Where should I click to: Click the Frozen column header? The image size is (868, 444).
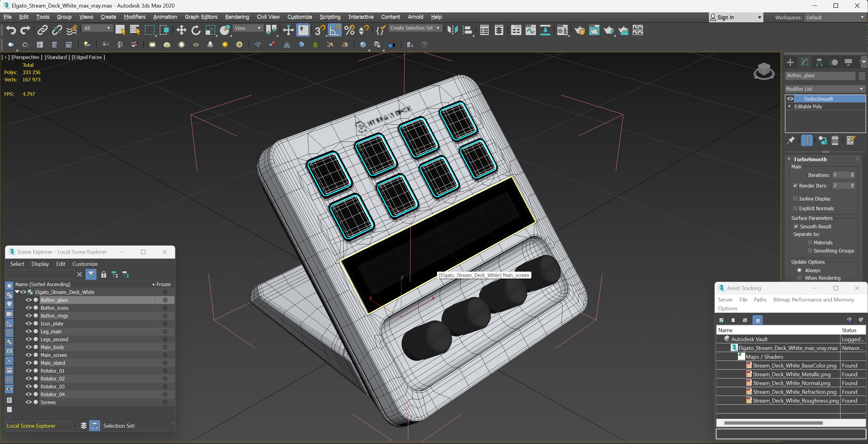[x=163, y=284]
